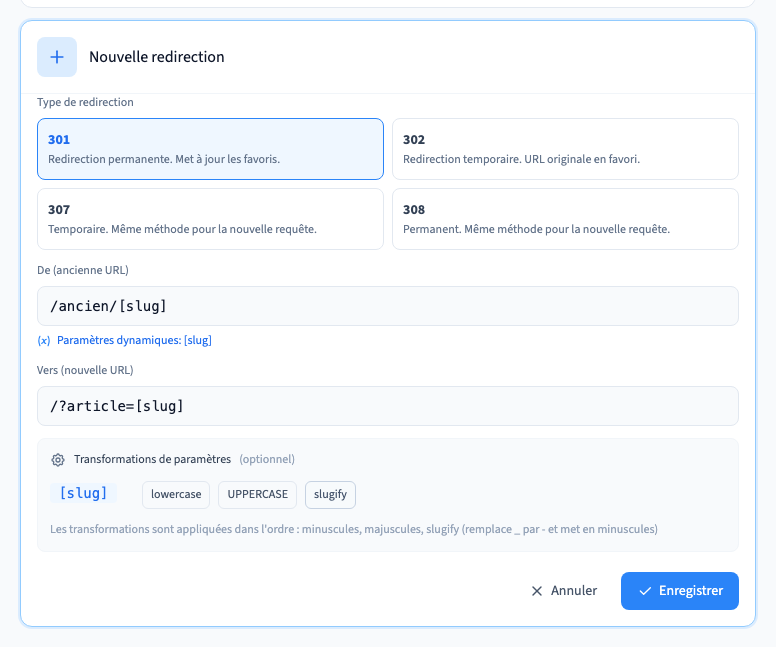
Task: Click the gear icon next to Transformations de paramètres
Action: (58, 460)
